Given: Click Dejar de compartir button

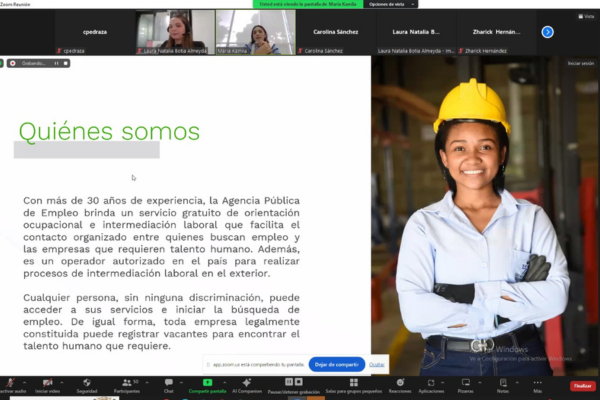Looking at the screenshot, I should point(337,364).
